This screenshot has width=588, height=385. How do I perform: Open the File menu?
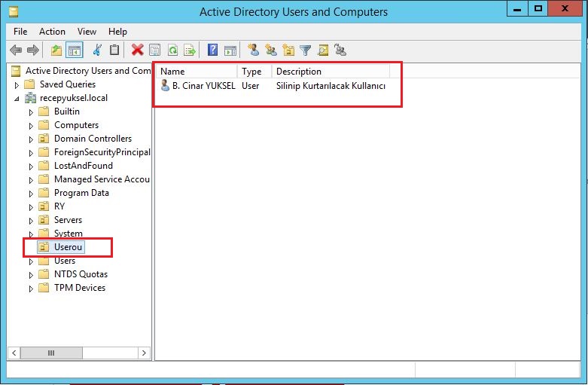(x=20, y=32)
